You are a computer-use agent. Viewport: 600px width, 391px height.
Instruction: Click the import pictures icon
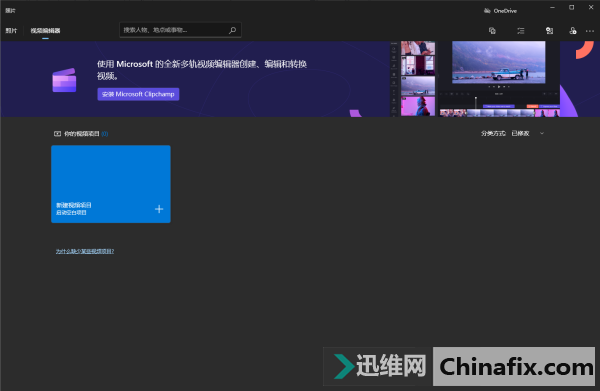click(549, 31)
